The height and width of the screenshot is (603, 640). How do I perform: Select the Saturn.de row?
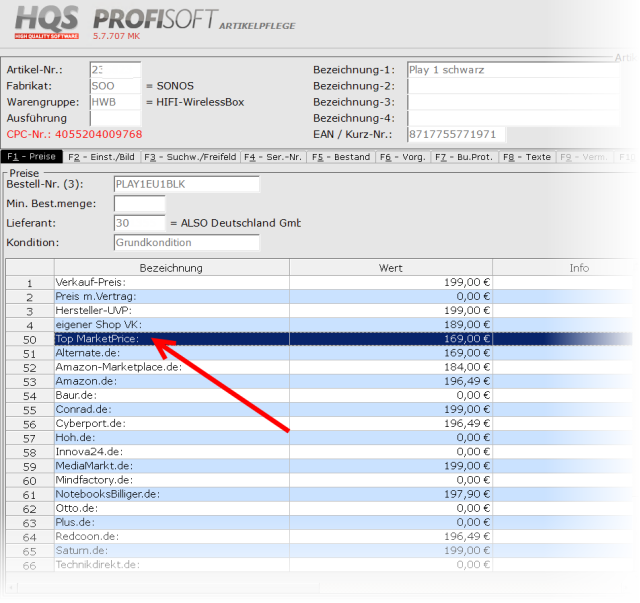[x=319, y=550]
